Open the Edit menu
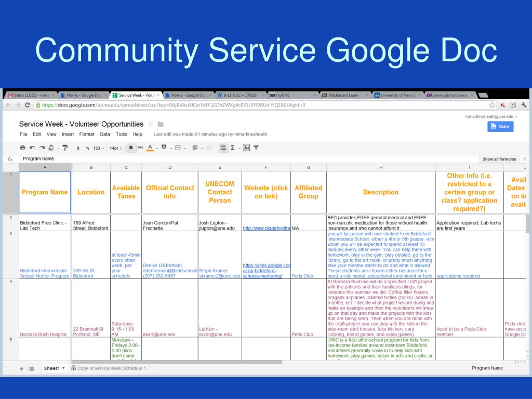Screen dimensions: 532x399 point(37,134)
